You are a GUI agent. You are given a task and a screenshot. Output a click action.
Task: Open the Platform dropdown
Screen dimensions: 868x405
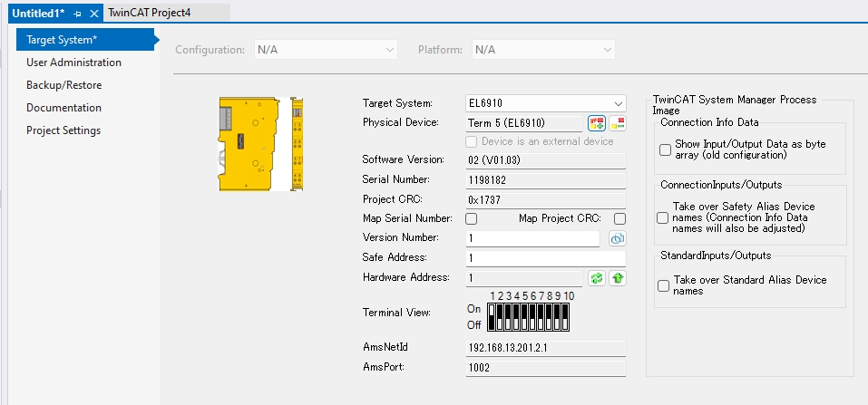(x=543, y=50)
